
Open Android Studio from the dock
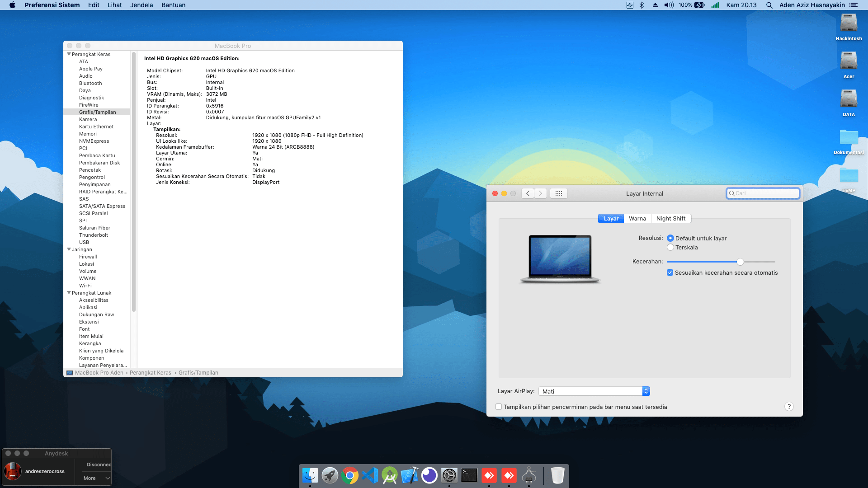(390, 475)
